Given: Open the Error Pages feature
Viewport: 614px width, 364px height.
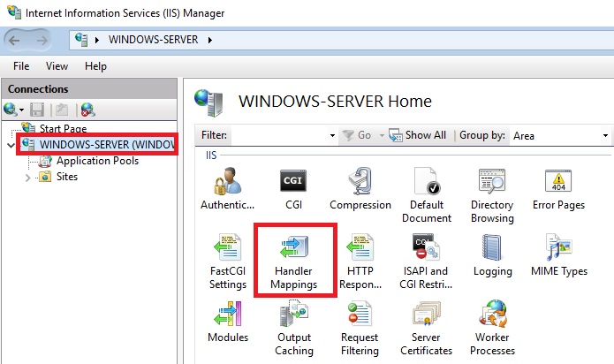Looking at the screenshot, I should point(558,188).
